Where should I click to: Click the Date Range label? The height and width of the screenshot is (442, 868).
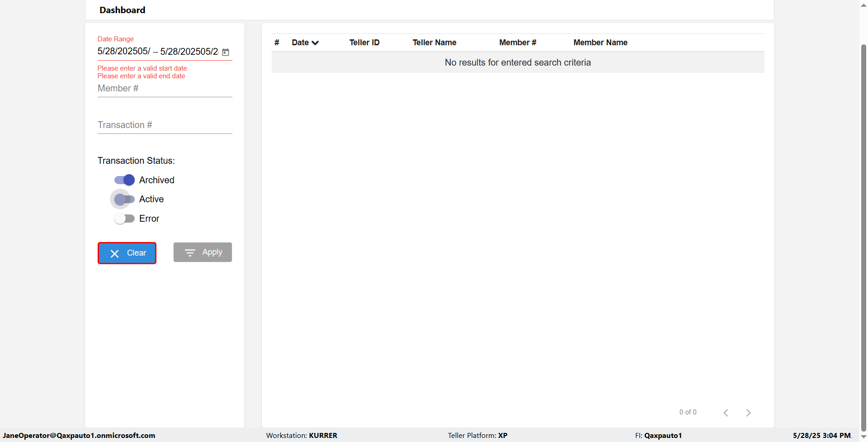pyautogui.click(x=116, y=39)
